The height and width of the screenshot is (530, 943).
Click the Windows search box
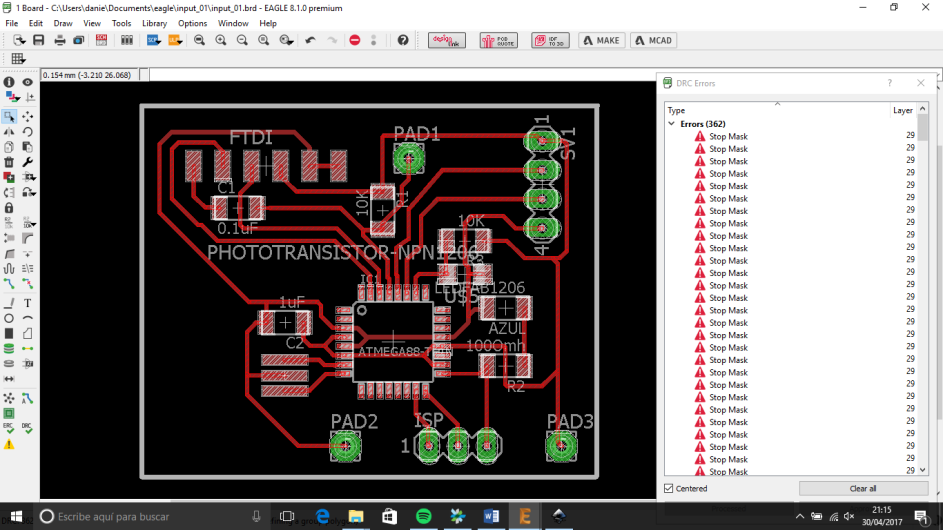tap(150, 516)
